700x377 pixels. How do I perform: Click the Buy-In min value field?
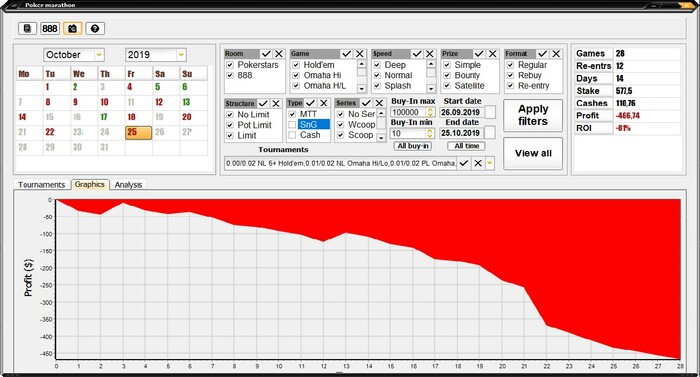408,133
